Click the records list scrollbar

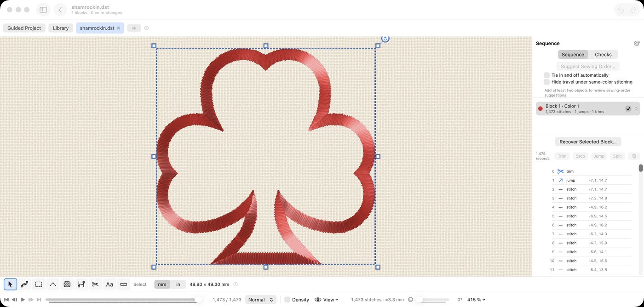coord(640,168)
